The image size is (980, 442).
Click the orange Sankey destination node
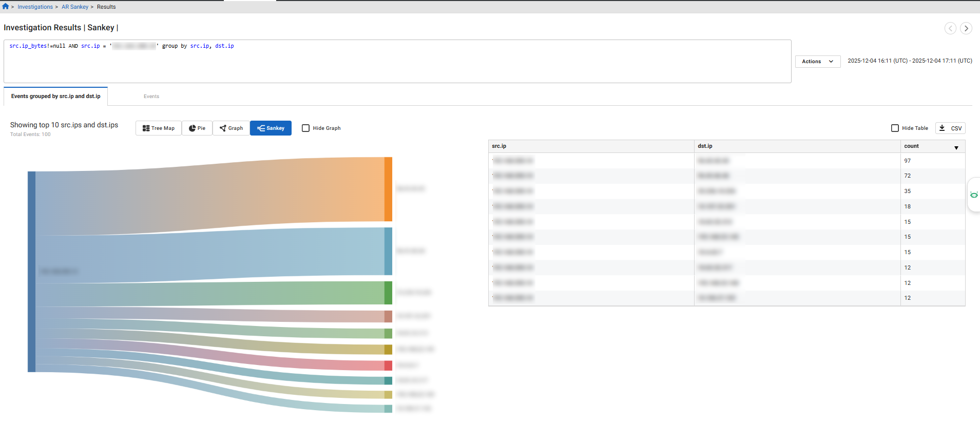388,189
